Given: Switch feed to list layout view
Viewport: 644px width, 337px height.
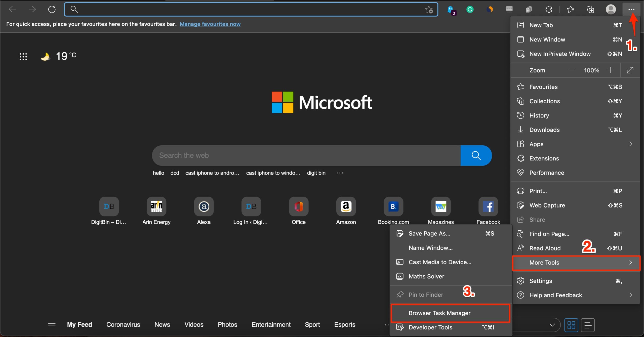Looking at the screenshot, I should (588, 325).
